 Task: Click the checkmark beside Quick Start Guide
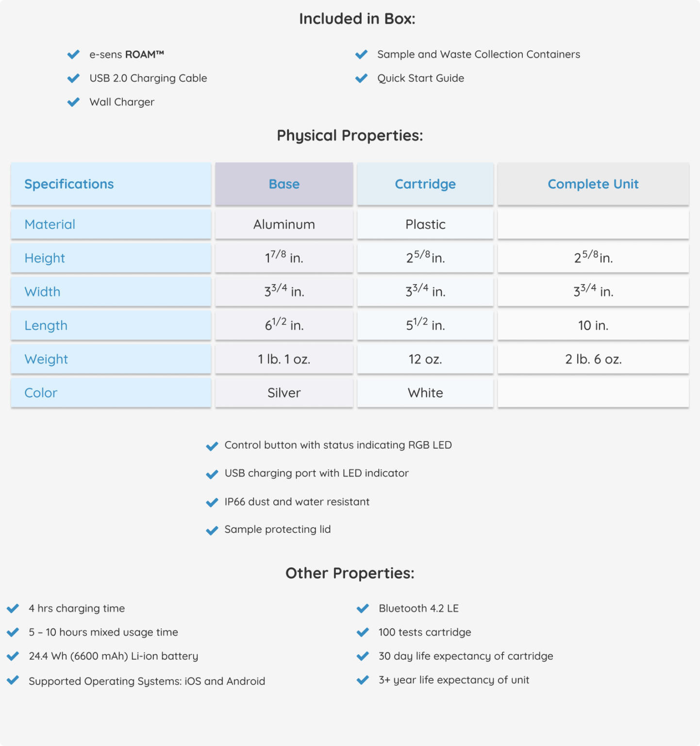point(362,78)
